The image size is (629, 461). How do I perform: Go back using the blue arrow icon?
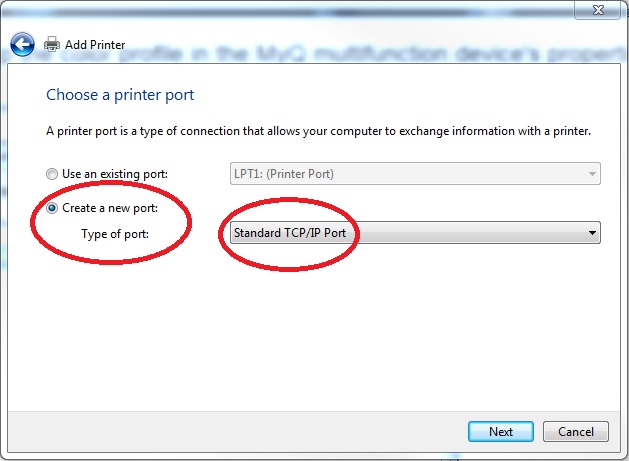pyautogui.click(x=22, y=44)
